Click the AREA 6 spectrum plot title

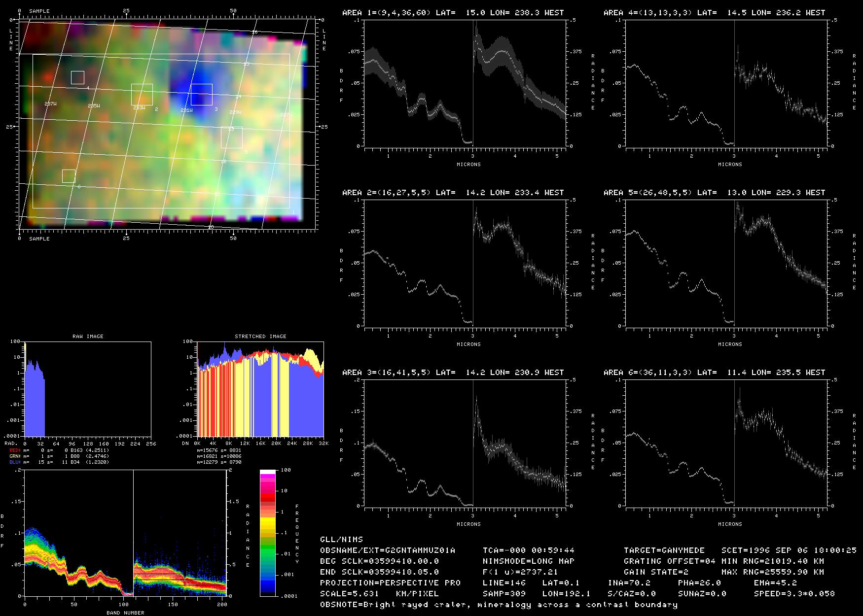714,372
